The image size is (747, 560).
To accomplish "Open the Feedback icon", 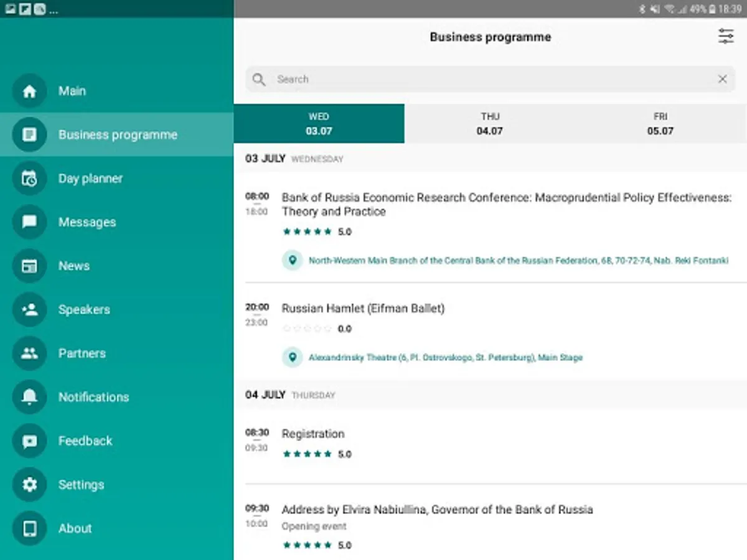I will (29, 441).
